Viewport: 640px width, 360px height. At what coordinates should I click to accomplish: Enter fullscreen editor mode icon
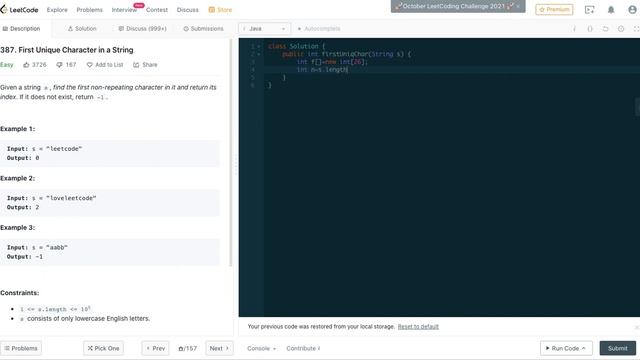[636, 29]
